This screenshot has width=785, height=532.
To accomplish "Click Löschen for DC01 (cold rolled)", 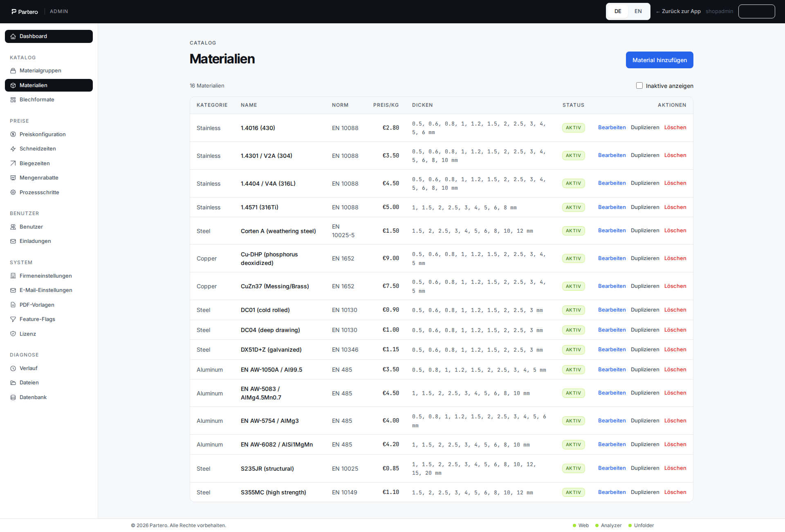I will [675, 310].
